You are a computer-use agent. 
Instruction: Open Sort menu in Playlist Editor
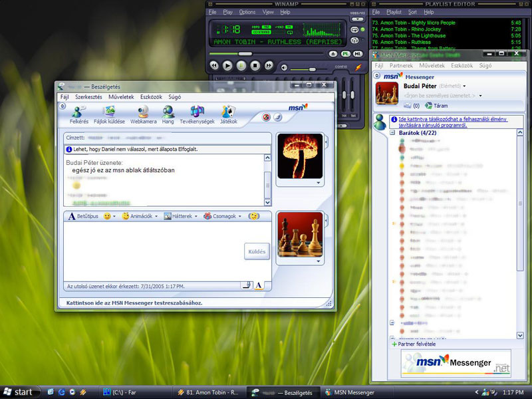click(x=412, y=12)
